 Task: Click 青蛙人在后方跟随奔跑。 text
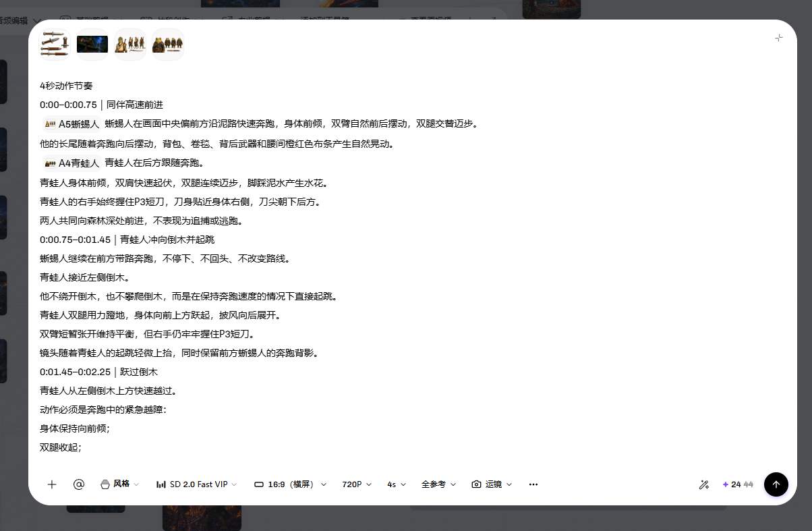click(x=154, y=163)
